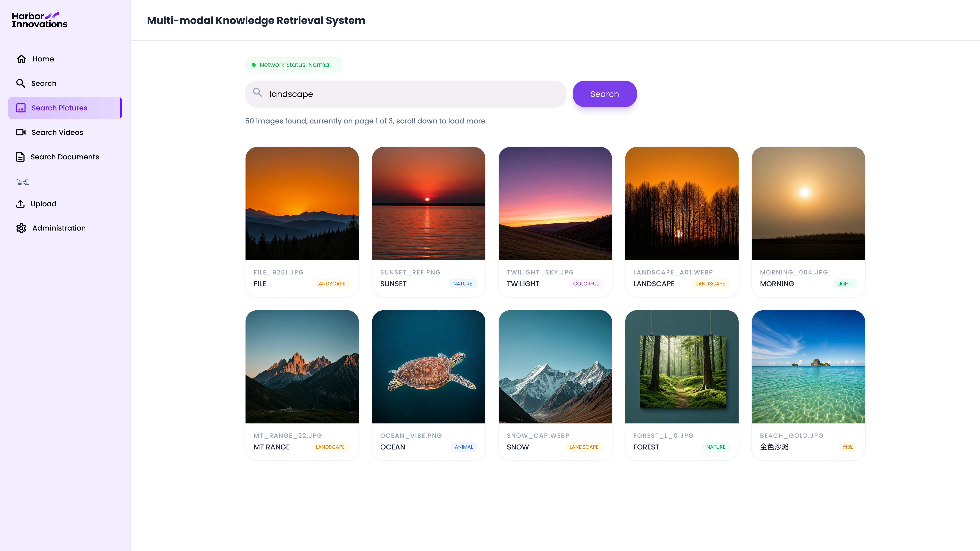980x551 pixels.
Task: Open the FILE_9281.JPG mountain sunset thumbnail
Action: point(302,203)
